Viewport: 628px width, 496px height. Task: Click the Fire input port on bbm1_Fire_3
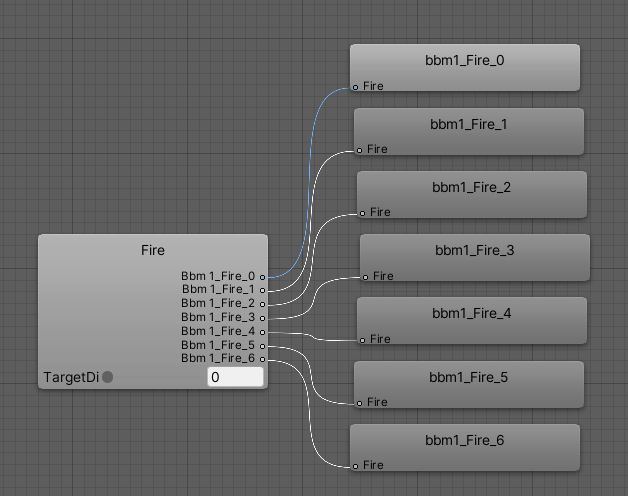[x=366, y=276]
